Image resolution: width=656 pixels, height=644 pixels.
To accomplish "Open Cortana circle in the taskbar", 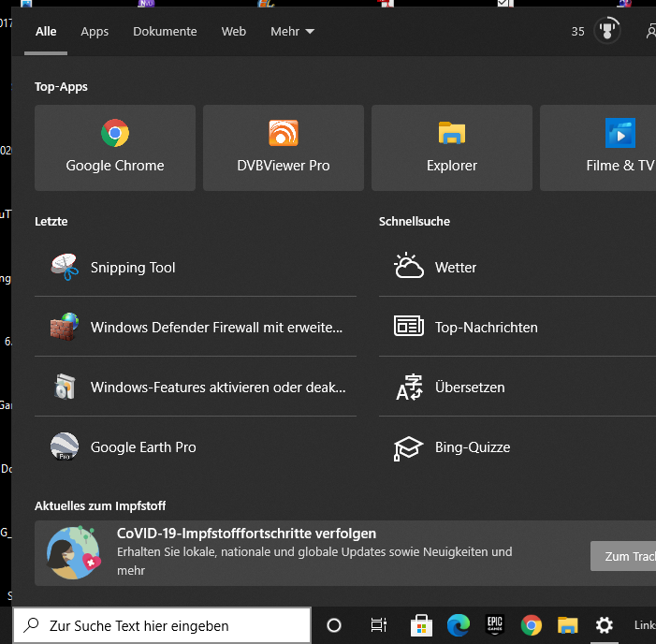I will 334,625.
